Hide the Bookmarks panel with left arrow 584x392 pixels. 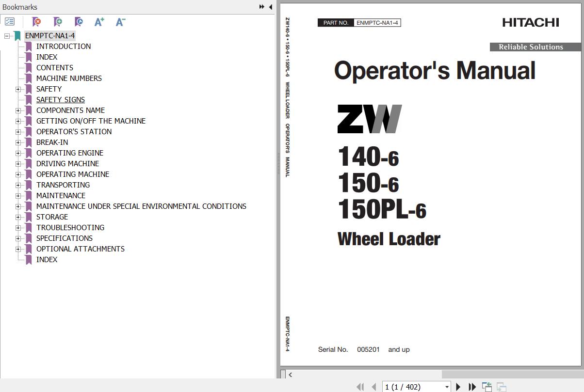[270, 7]
